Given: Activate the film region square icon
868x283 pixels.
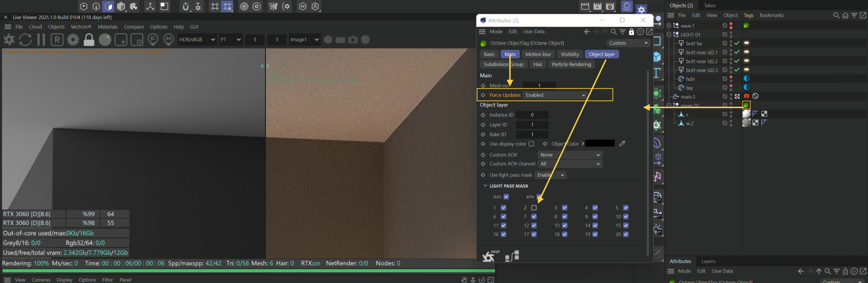Looking at the screenshot, I should [137, 40].
